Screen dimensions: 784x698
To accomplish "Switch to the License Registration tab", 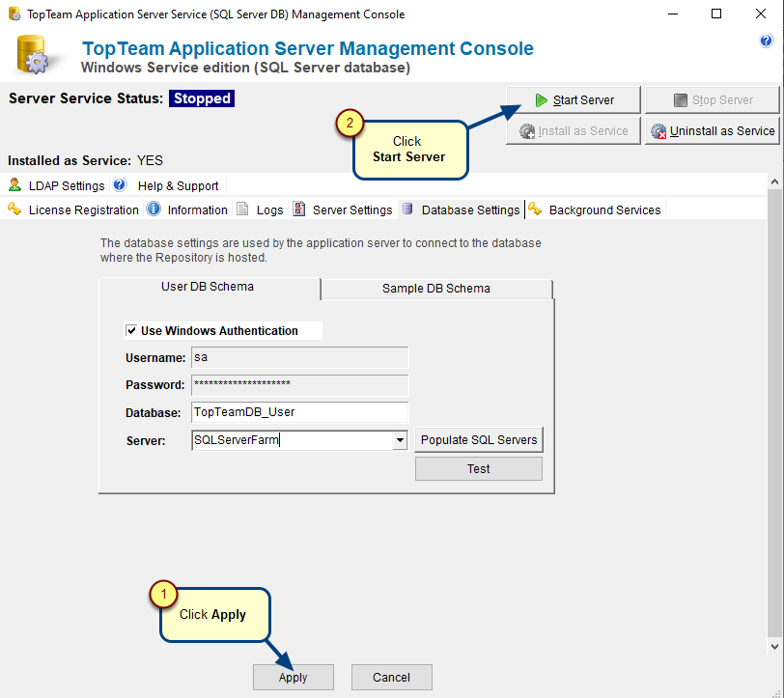I will (x=74, y=209).
